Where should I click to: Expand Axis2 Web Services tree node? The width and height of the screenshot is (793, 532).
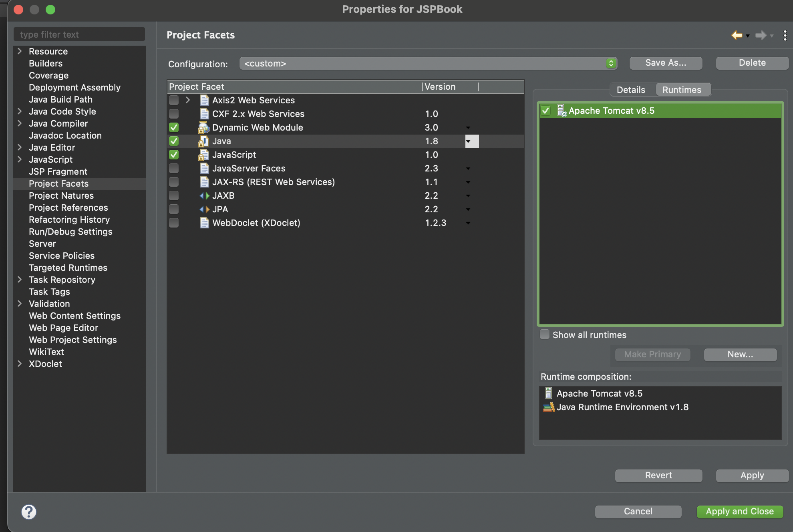pyautogui.click(x=187, y=100)
